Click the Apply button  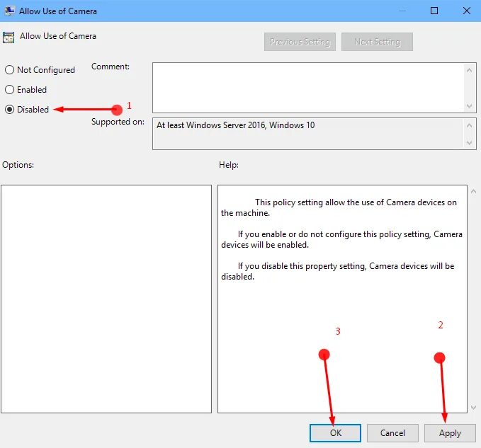450,433
